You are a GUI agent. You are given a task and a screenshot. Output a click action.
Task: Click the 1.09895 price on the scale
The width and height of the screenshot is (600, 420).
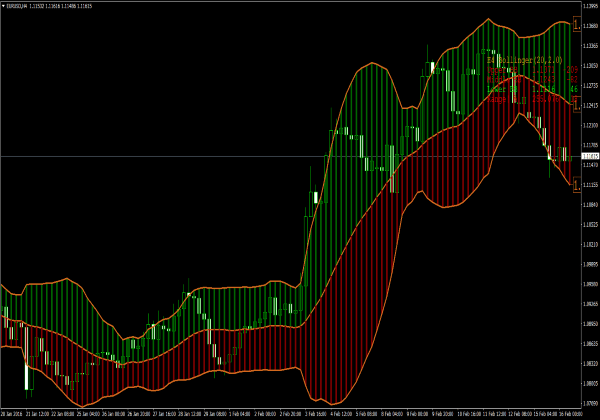[591, 264]
